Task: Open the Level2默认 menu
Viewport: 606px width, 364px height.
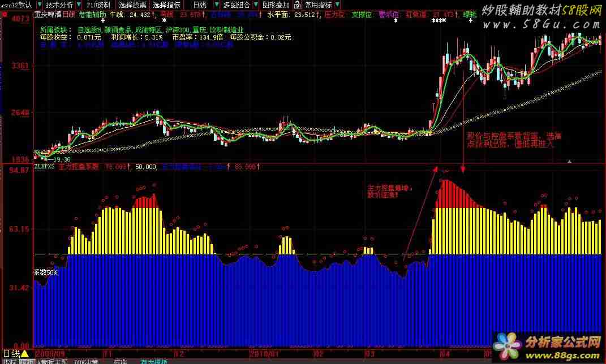Action: [x=16, y=5]
